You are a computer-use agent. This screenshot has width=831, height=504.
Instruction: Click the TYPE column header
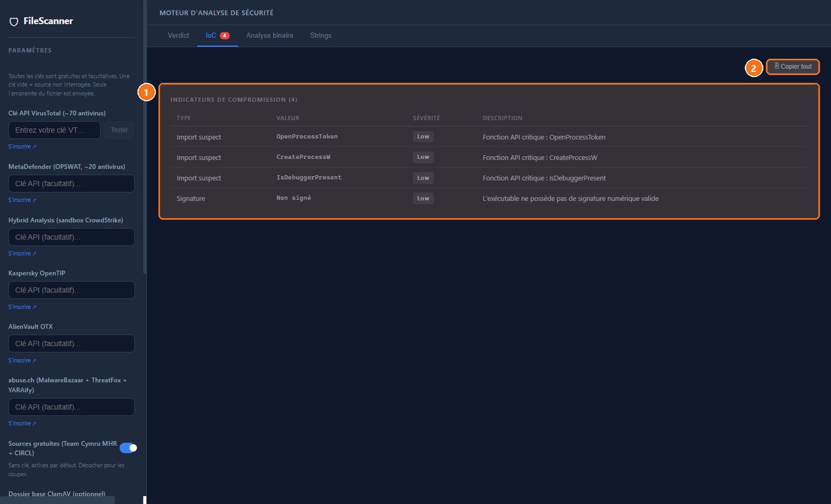pyautogui.click(x=184, y=118)
